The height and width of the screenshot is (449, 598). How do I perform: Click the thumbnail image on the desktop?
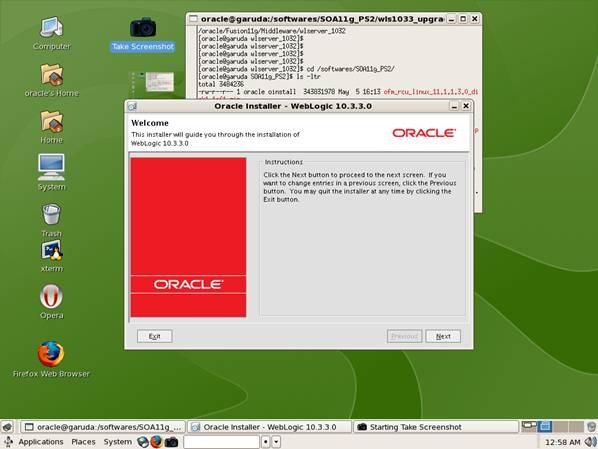click(159, 82)
